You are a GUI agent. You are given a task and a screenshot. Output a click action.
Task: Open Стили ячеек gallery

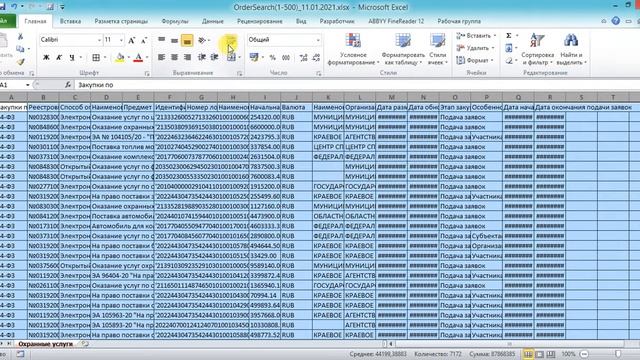point(438,49)
